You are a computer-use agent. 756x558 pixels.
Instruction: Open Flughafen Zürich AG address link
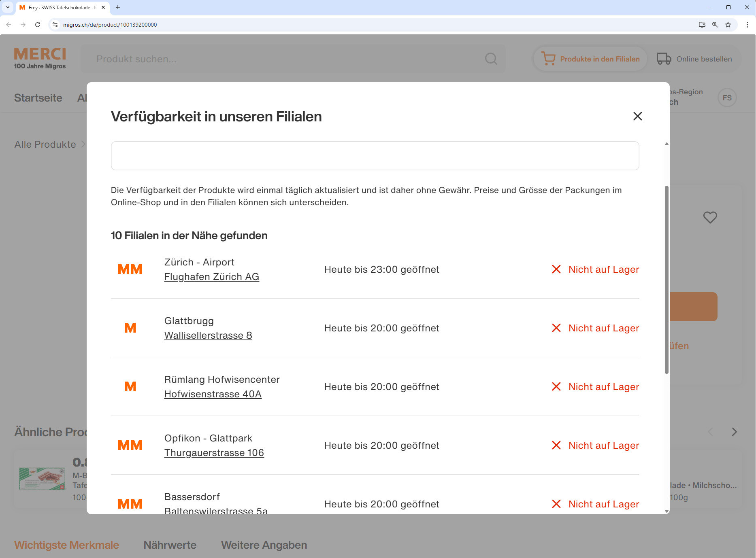click(211, 277)
